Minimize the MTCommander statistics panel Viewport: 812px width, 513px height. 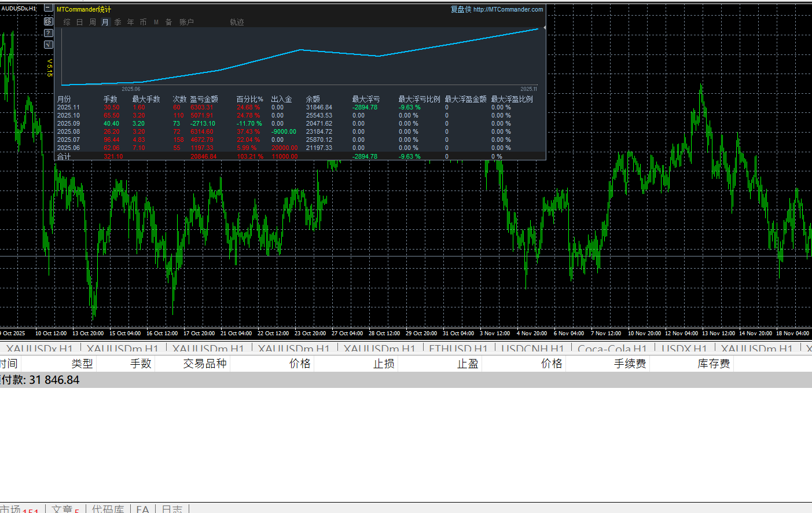pyautogui.click(x=49, y=9)
